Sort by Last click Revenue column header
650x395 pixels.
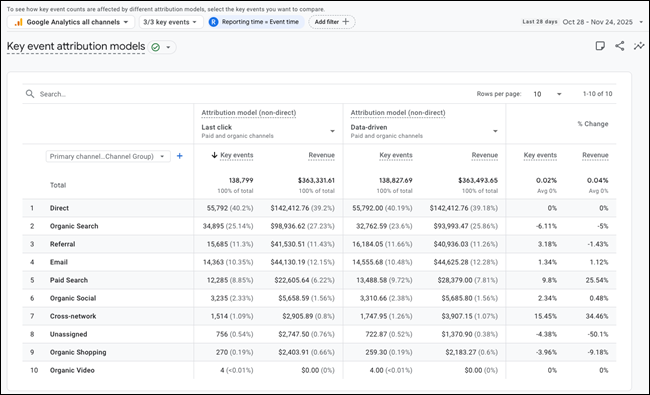(321, 155)
